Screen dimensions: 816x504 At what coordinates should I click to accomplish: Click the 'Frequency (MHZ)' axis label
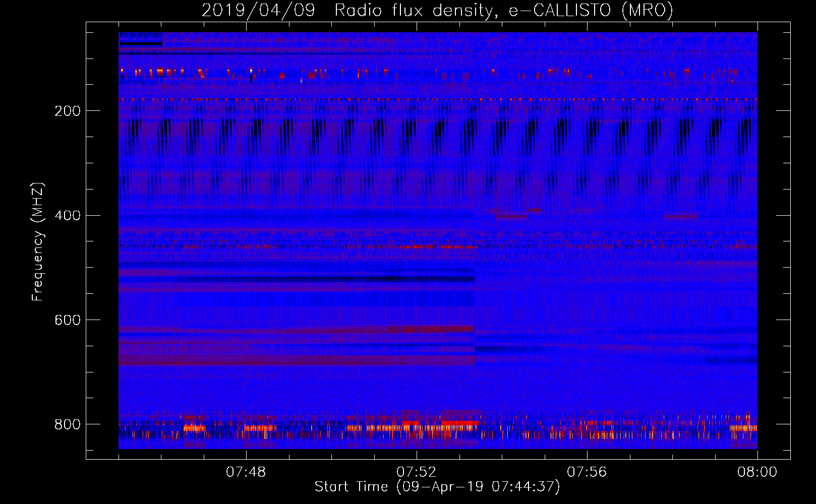click(38, 242)
